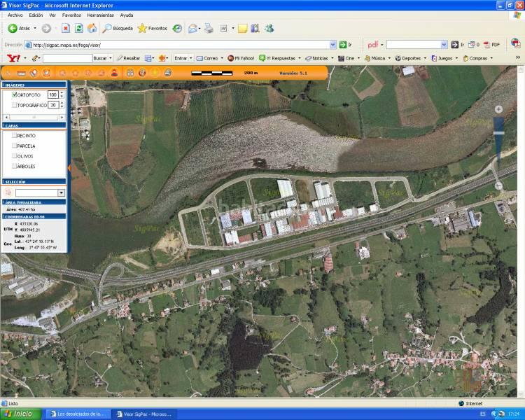The image size is (525, 420).
Task: Click the Búsqueda toolbar button
Action: (x=118, y=28)
